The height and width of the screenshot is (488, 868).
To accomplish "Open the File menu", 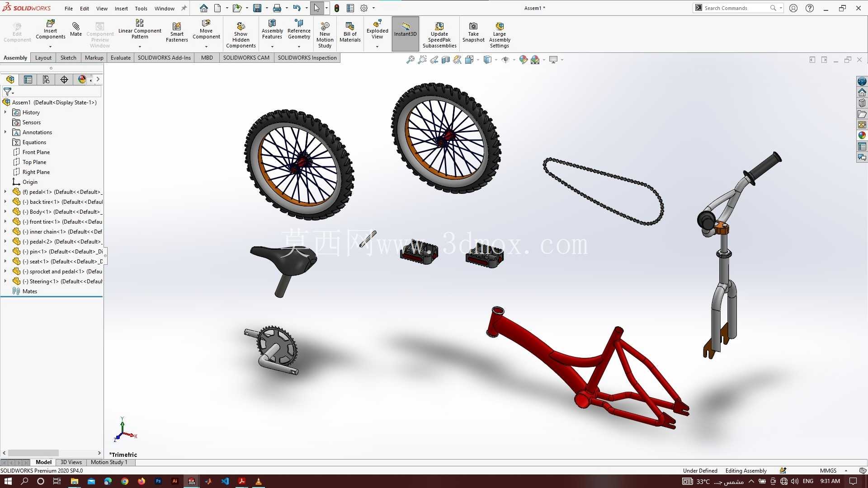I will (x=69, y=8).
